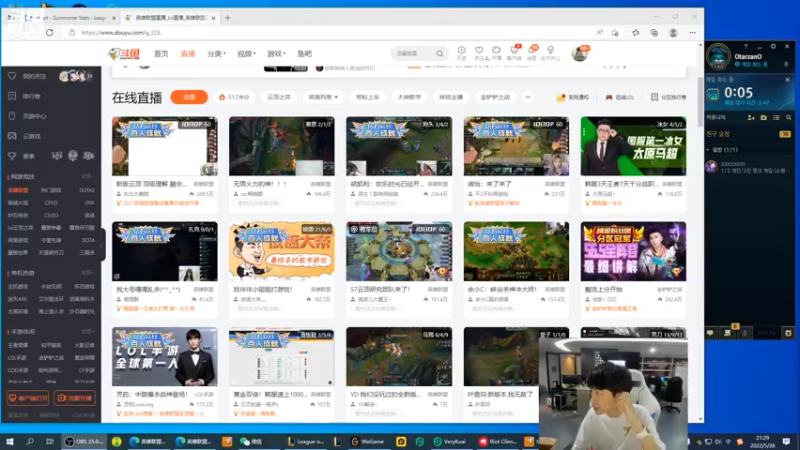Click add folder icon in League social panel

click(x=764, y=117)
